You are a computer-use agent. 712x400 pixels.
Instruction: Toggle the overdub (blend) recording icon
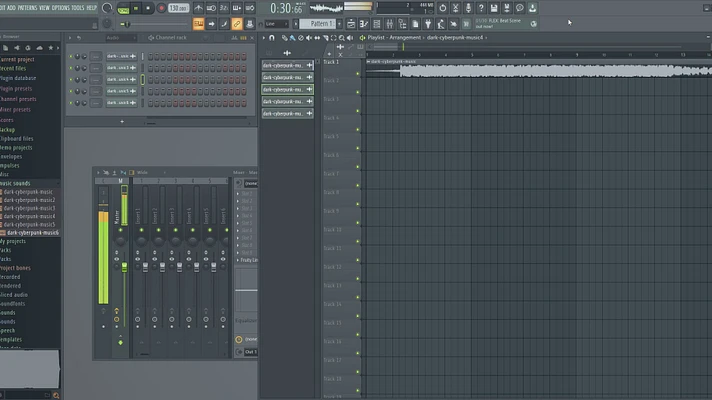click(x=237, y=8)
